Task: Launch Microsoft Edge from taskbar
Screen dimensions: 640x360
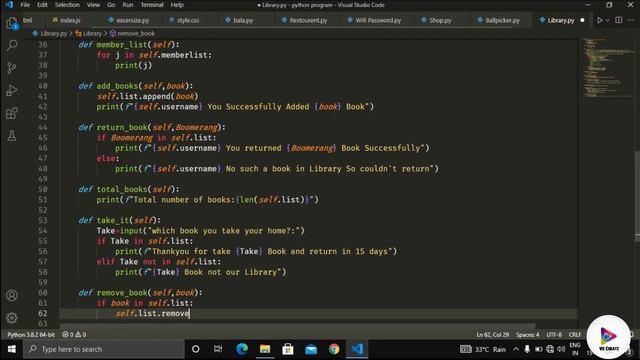Action: (x=242, y=349)
